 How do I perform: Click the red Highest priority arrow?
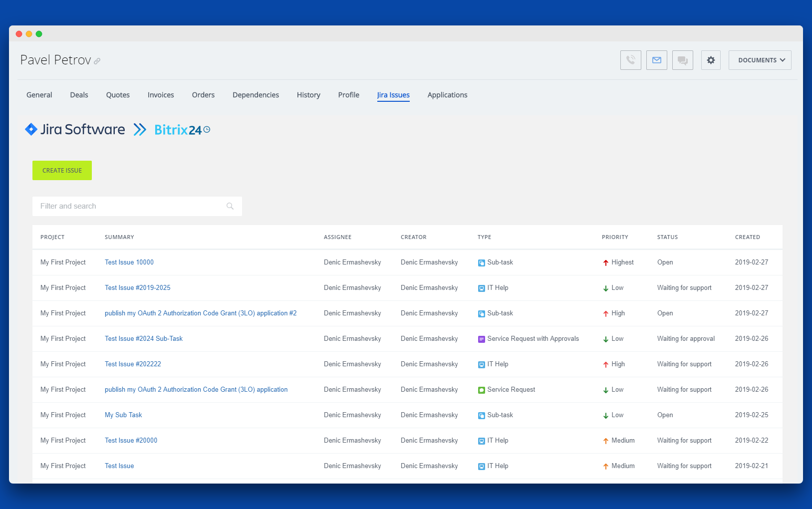605,263
